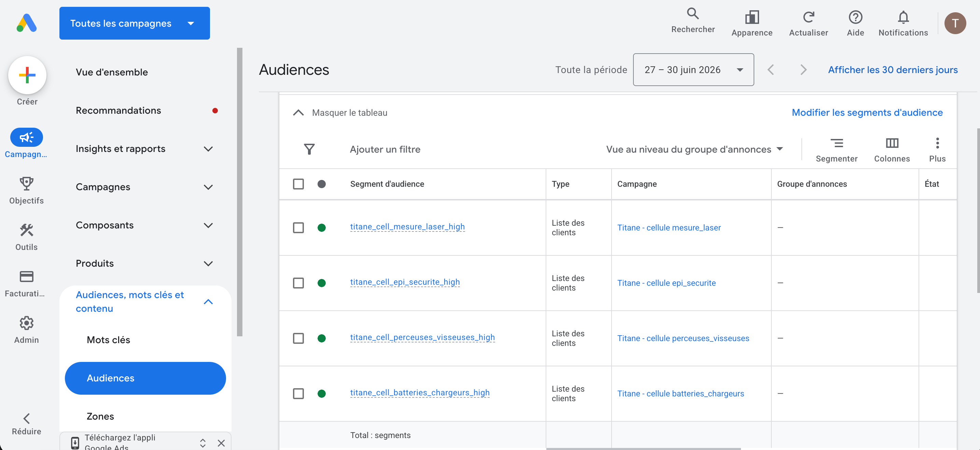The height and width of the screenshot is (450, 980).
Task: Open campaign Titane - cellule epi_securite
Action: (x=666, y=283)
